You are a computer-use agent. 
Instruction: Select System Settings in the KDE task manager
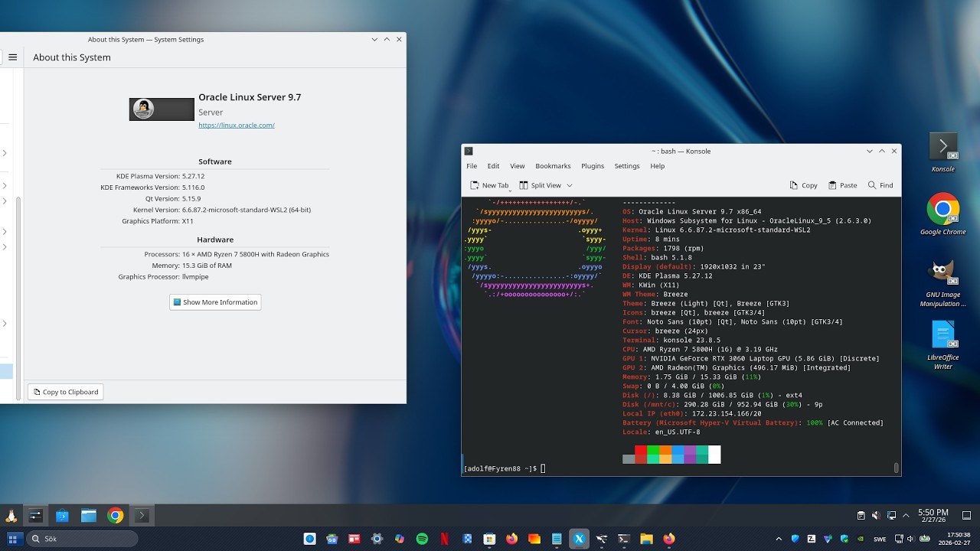[35, 516]
